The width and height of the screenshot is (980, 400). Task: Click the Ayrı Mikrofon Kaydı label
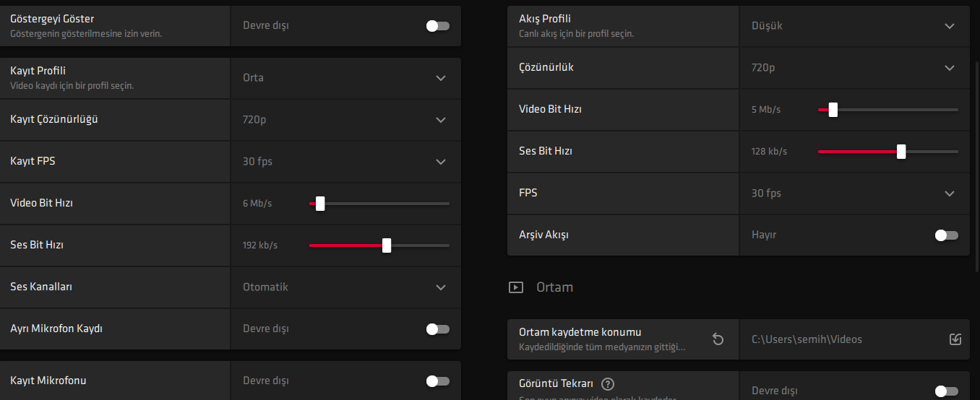(x=56, y=329)
